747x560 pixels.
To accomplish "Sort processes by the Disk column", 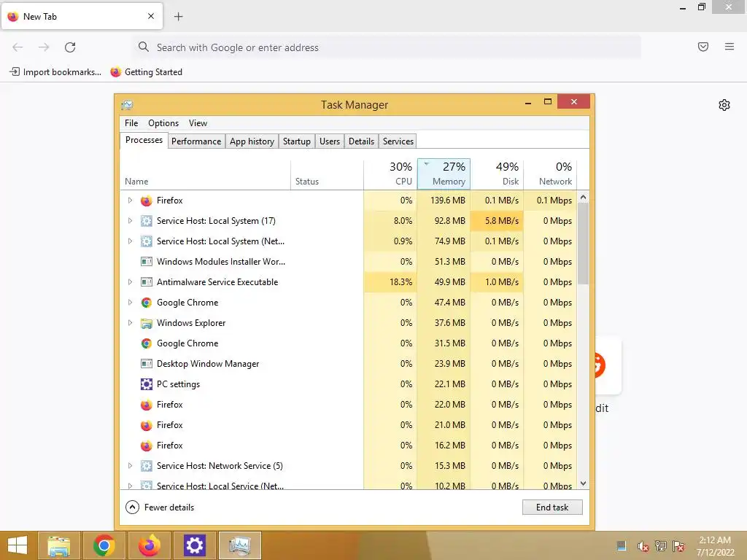I will [x=497, y=174].
